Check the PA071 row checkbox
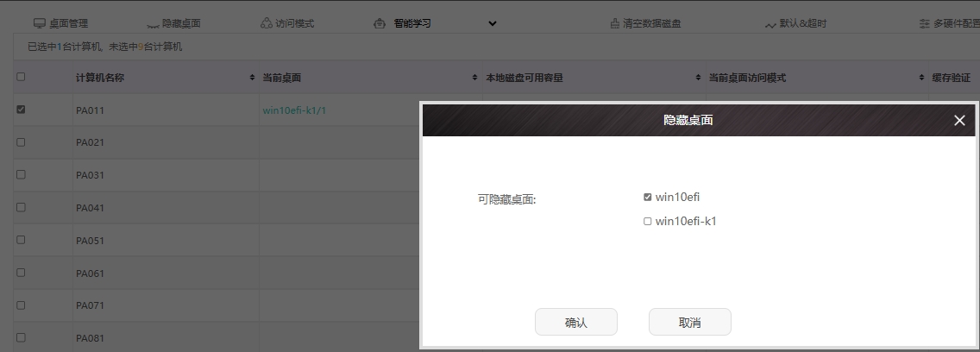The height and width of the screenshot is (352, 980). 21,305
